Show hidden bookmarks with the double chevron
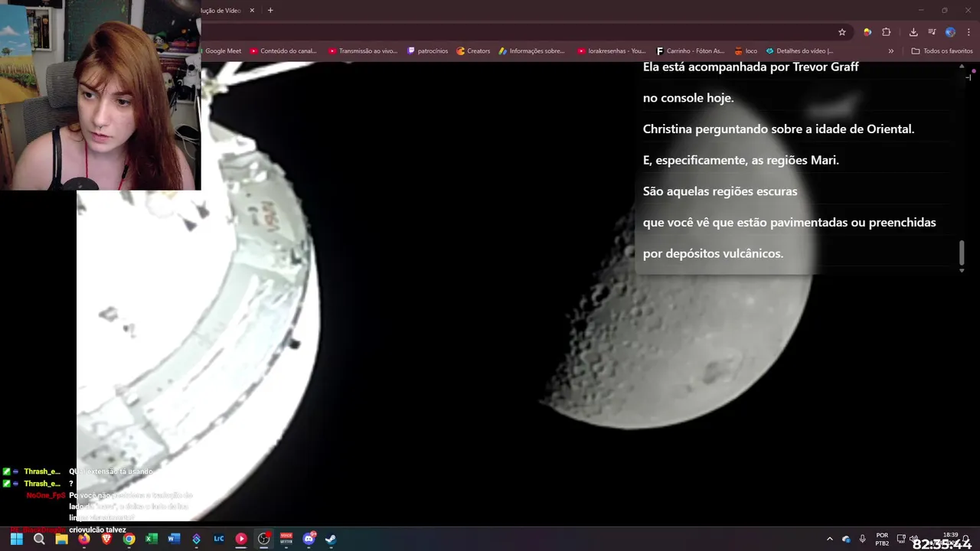The width and height of the screenshot is (980, 551). click(x=890, y=51)
